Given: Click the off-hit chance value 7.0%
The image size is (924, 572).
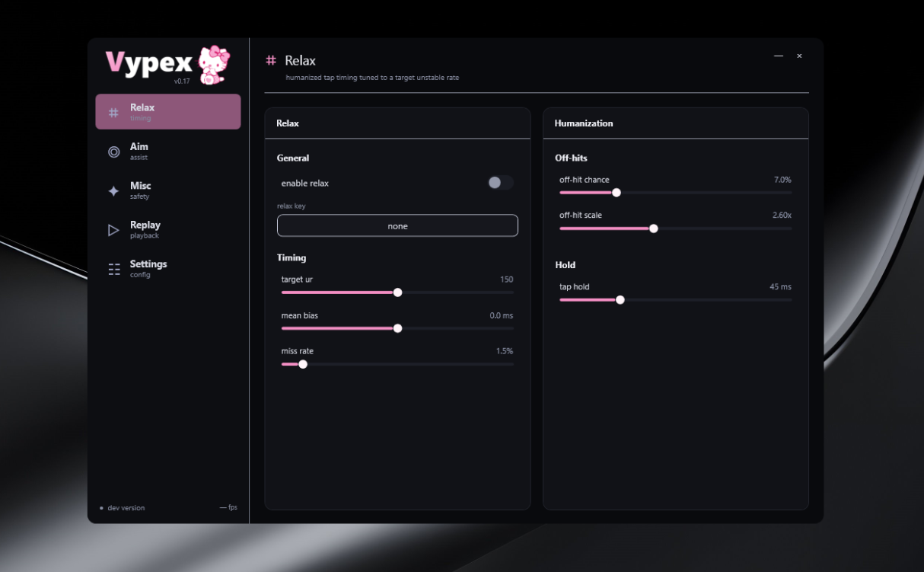Looking at the screenshot, I should pyautogui.click(x=783, y=180).
